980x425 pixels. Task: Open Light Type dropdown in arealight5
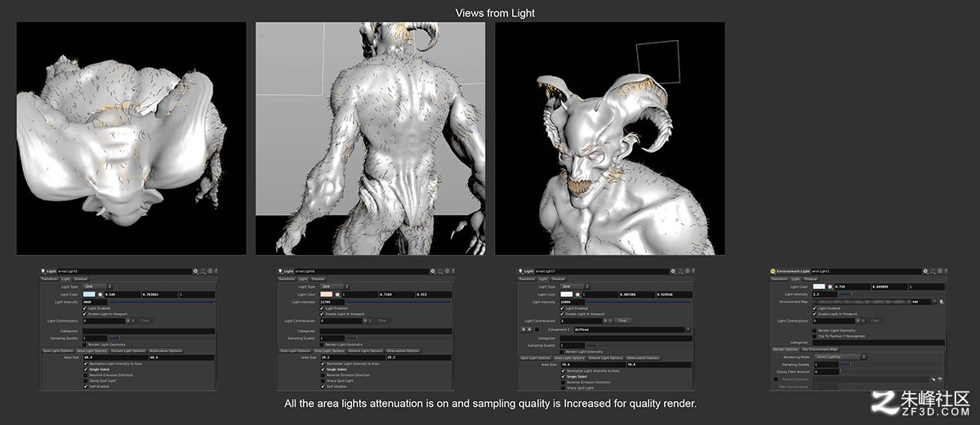(98, 287)
